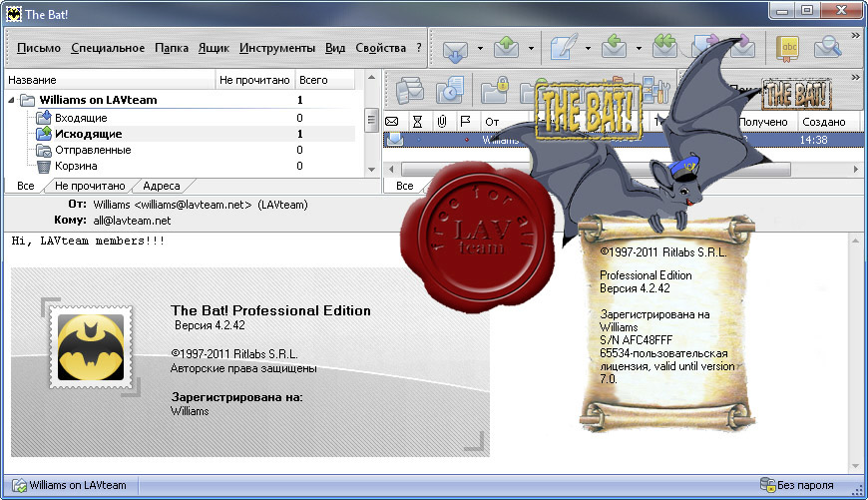Open dropdown arrow beside new message icon
This screenshot has height=500, width=868.
588,48
